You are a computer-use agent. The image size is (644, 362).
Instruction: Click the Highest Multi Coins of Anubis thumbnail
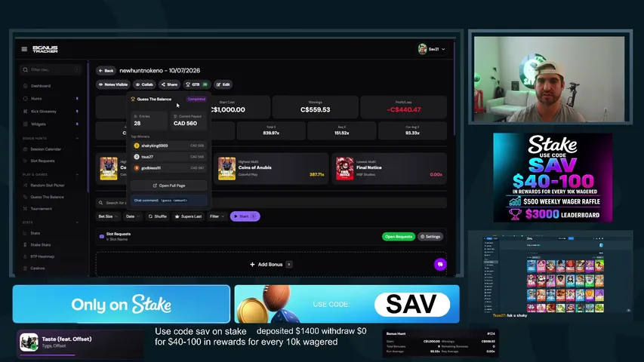click(x=226, y=168)
